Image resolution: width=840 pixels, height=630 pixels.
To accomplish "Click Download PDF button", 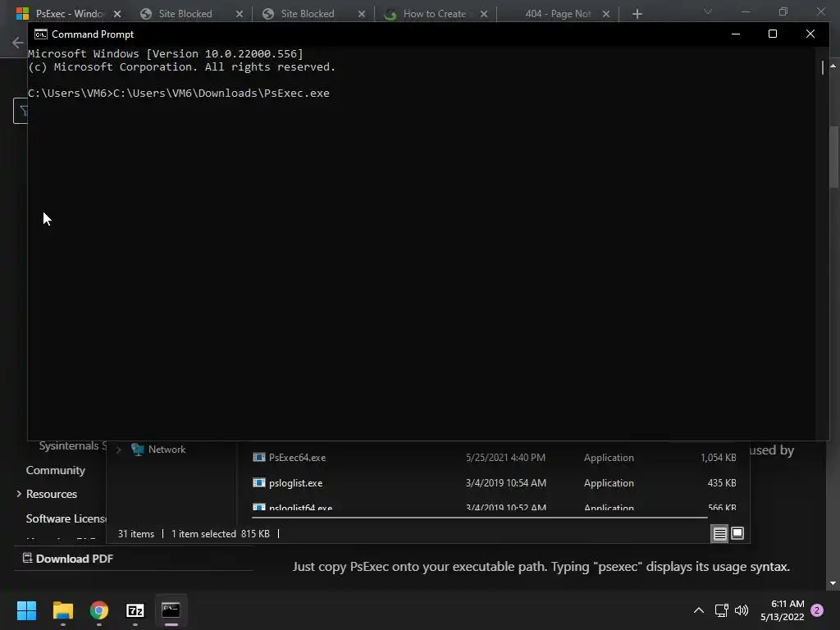I will click(68, 558).
